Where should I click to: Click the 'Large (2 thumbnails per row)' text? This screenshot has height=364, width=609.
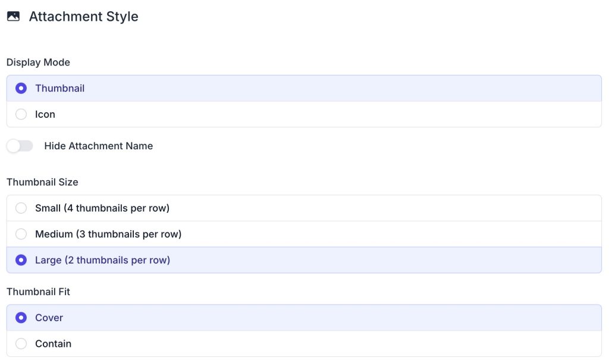tap(102, 260)
